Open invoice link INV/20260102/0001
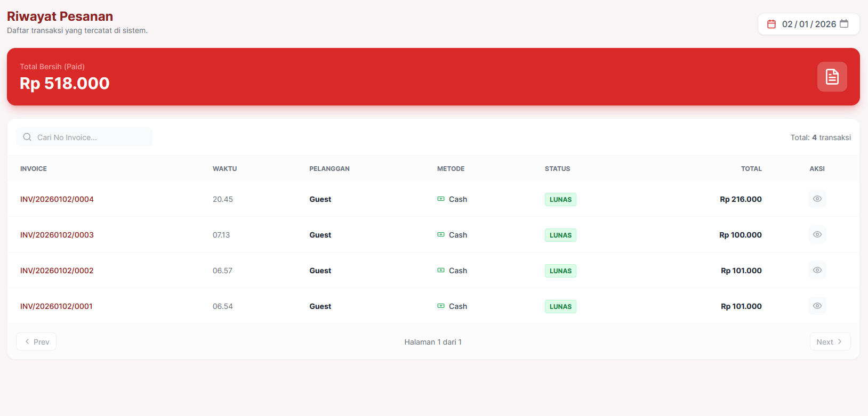 pyautogui.click(x=57, y=306)
